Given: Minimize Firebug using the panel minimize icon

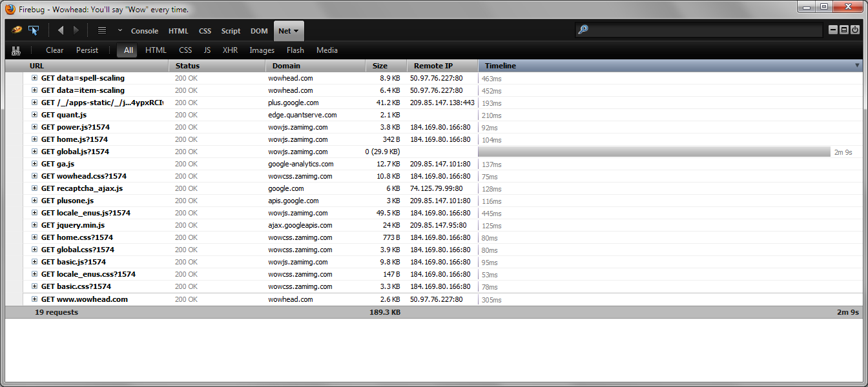Looking at the screenshot, I should (834, 30).
